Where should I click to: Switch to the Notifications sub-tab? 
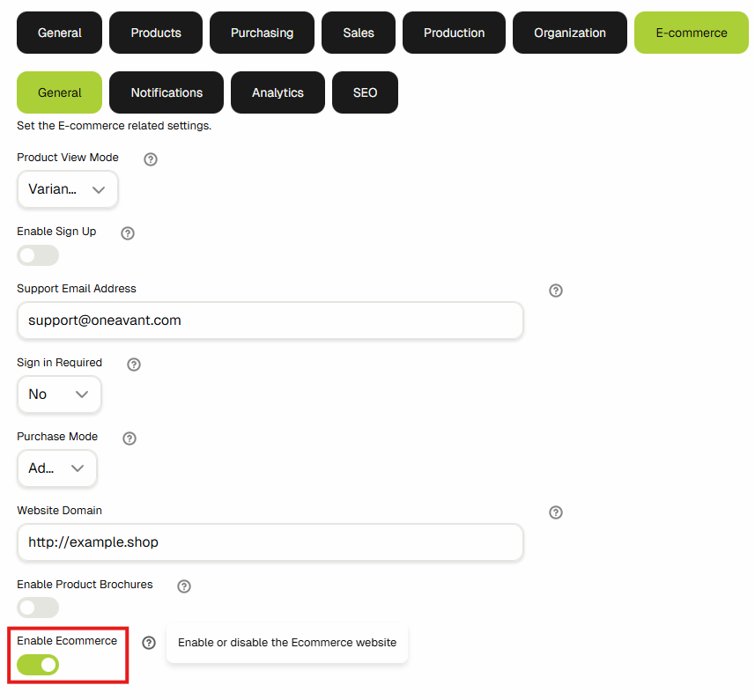(x=167, y=92)
